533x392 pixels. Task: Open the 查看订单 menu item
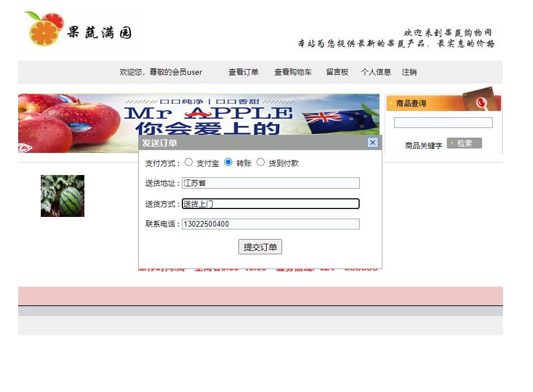coord(243,72)
